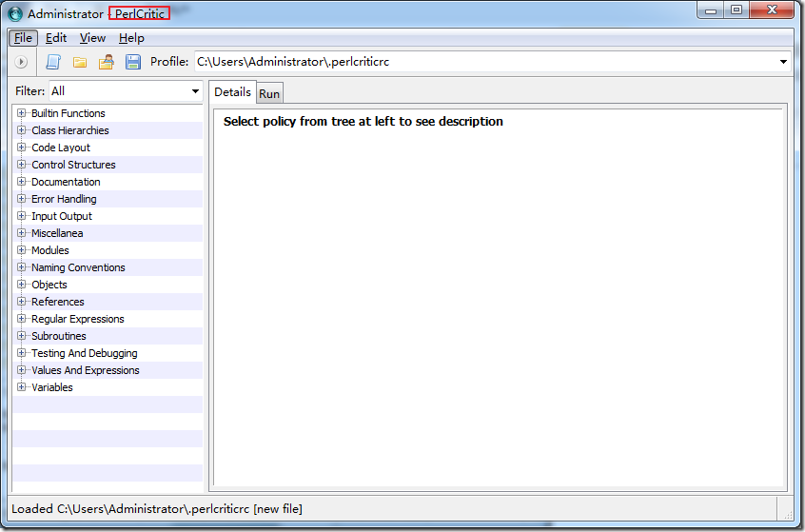805x532 pixels.
Task: Expand the Modules node
Action: pyautogui.click(x=21, y=250)
